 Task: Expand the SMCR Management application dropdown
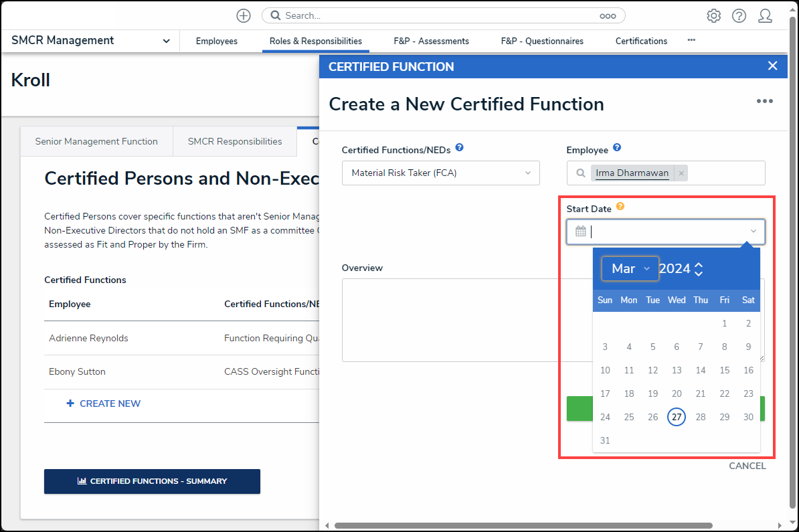click(165, 41)
